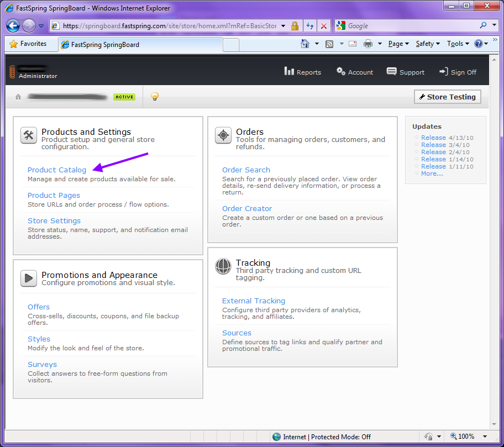Viewport: 504px width, 447px height.
Task: Open Reports in the top navigation
Action: (302, 72)
